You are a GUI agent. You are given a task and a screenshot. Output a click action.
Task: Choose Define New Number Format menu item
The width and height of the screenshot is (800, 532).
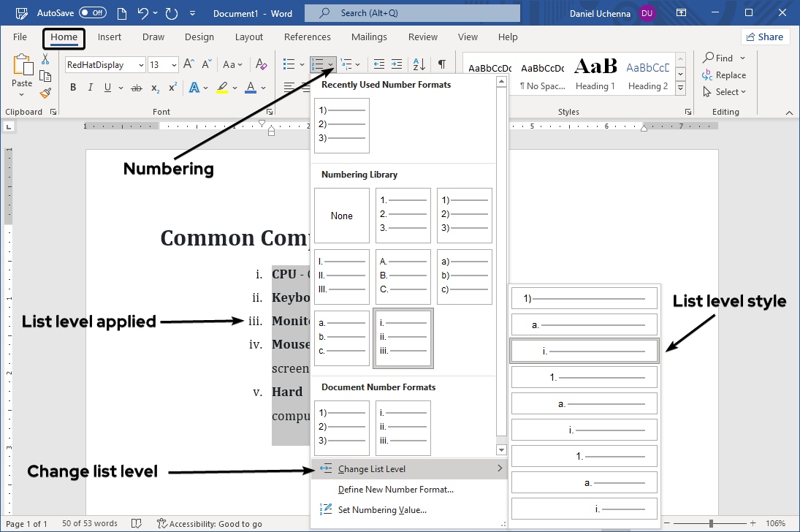[395, 490]
